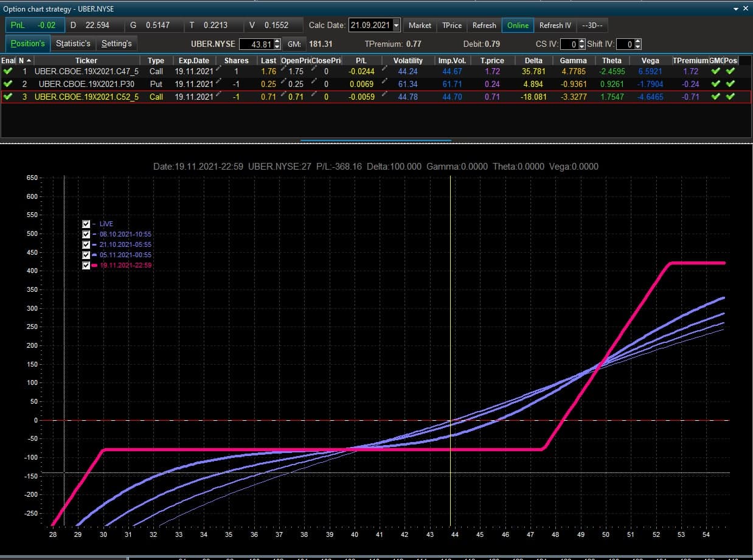Click the green Pos checkmark in the C52_5 row

point(730,97)
